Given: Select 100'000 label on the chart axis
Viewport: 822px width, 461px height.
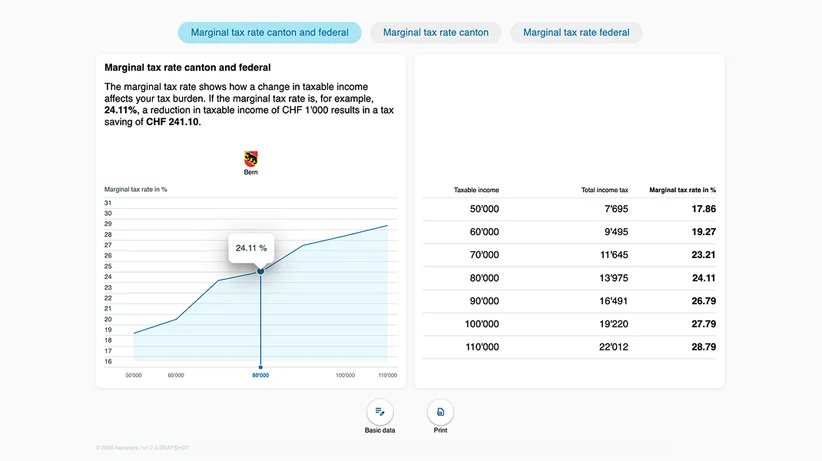Looking at the screenshot, I should pos(345,375).
